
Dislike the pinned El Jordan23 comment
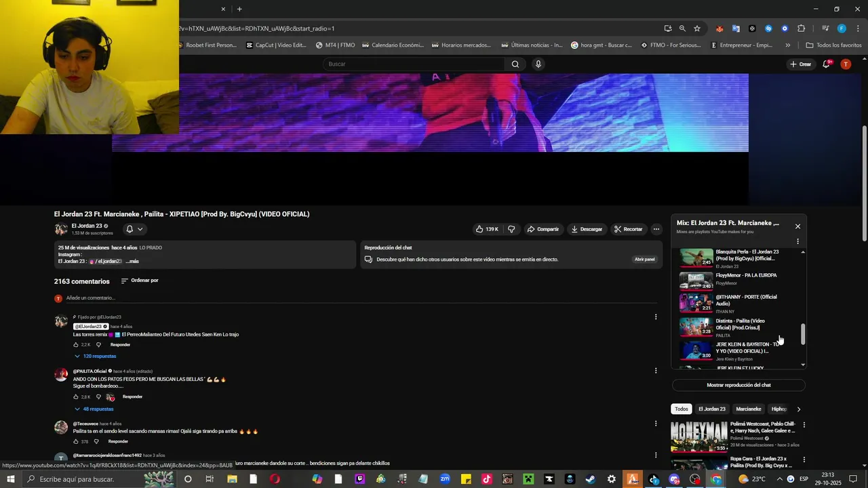click(98, 345)
